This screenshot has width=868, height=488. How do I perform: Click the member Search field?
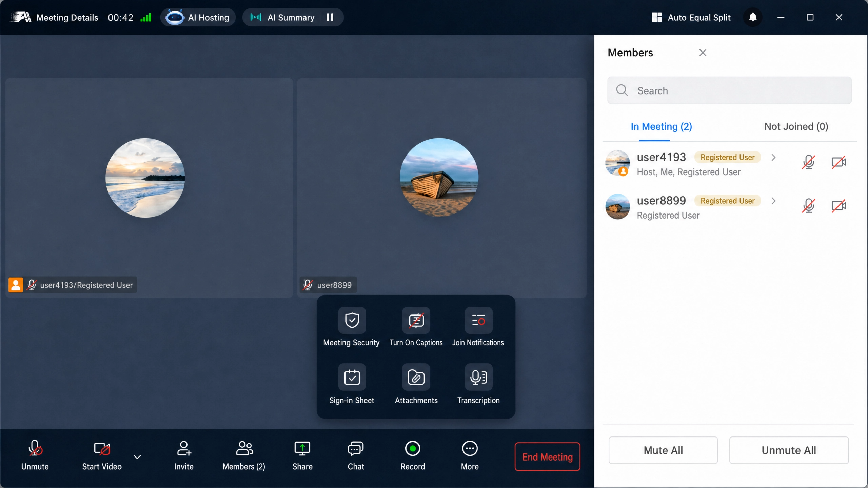pos(729,90)
